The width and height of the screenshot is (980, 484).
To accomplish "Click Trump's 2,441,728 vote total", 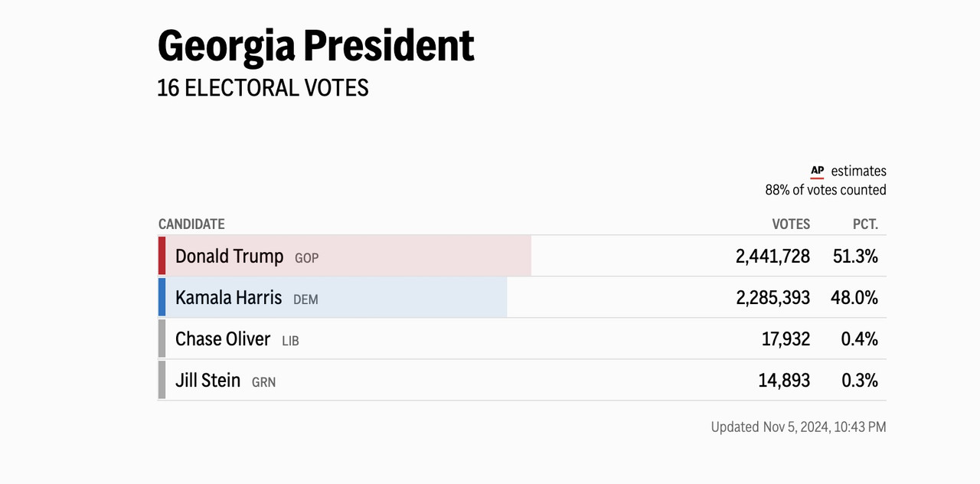I will coord(773,257).
